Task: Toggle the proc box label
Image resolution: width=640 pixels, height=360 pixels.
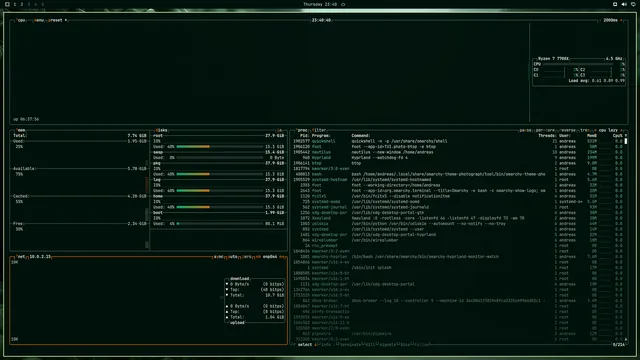Action: (302, 130)
